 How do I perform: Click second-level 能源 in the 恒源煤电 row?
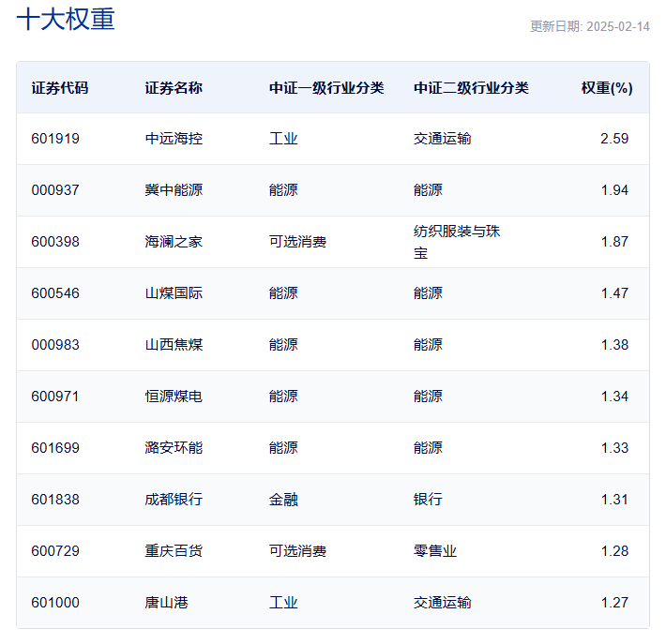pyautogui.click(x=428, y=397)
